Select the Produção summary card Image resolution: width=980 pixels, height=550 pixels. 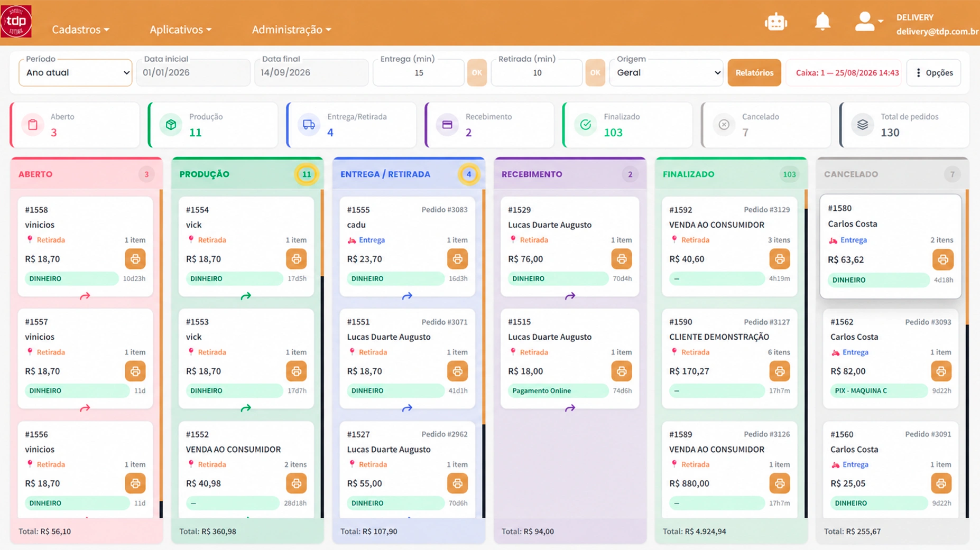pyautogui.click(x=213, y=125)
